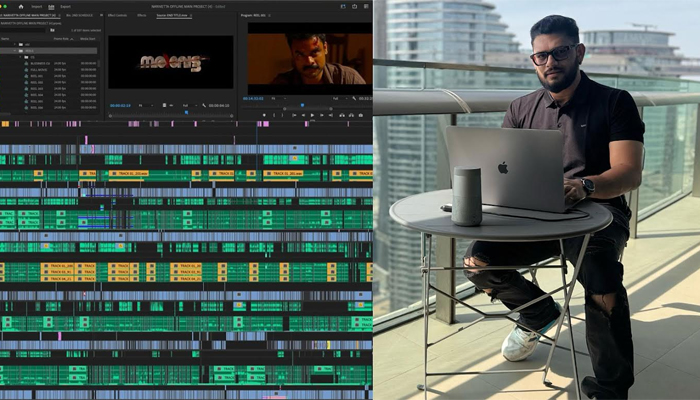Switch to the Export tab
Screen dimensions: 700x400
point(65,6)
